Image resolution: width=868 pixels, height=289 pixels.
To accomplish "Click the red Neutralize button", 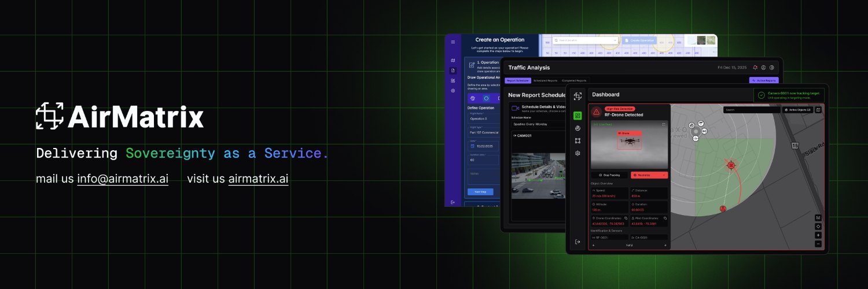I will 649,175.
